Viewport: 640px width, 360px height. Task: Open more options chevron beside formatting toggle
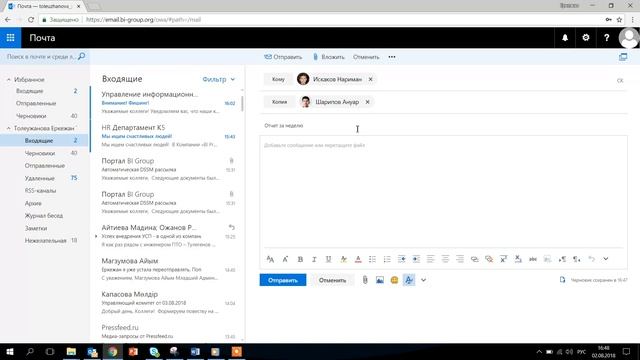(423, 280)
